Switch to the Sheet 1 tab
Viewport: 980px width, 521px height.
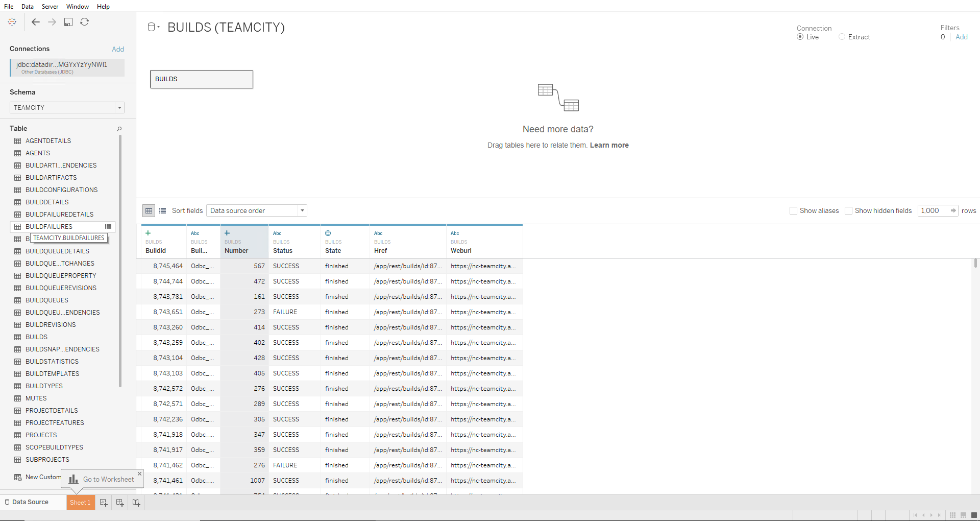click(80, 503)
